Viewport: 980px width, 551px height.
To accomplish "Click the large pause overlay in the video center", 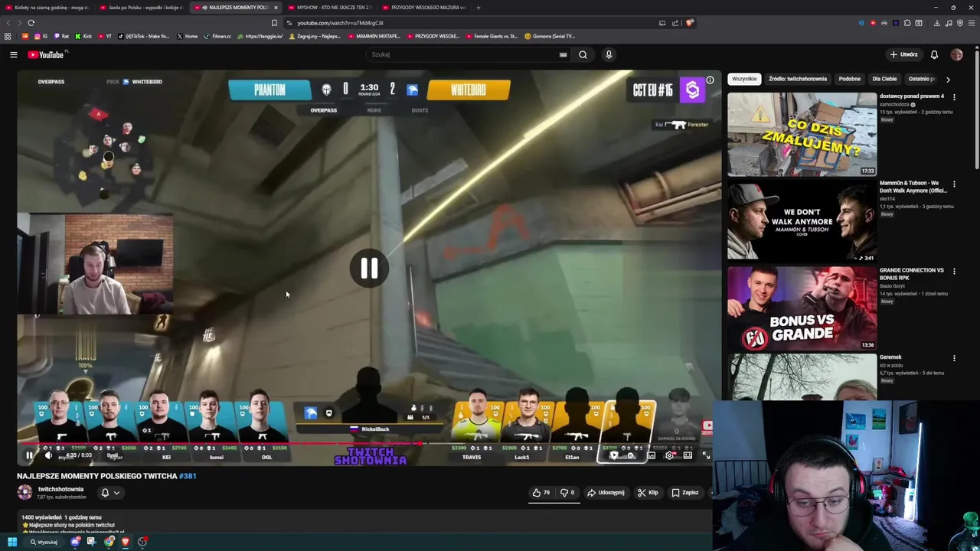I will pos(369,268).
